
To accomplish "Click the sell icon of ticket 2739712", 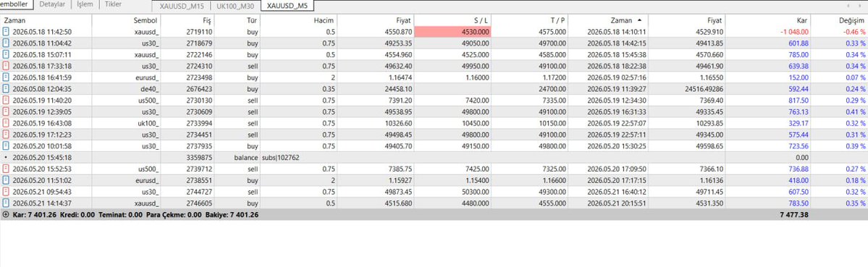I will [6, 169].
